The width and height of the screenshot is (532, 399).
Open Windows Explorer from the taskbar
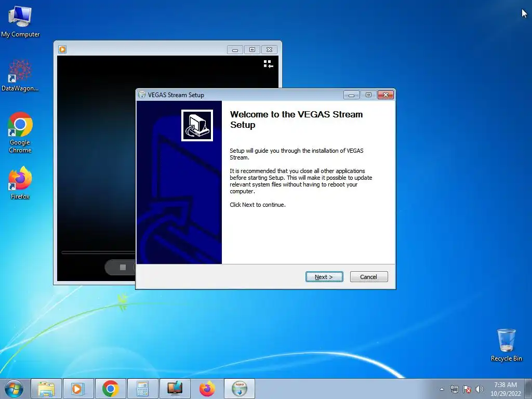pyautogui.click(x=46, y=389)
